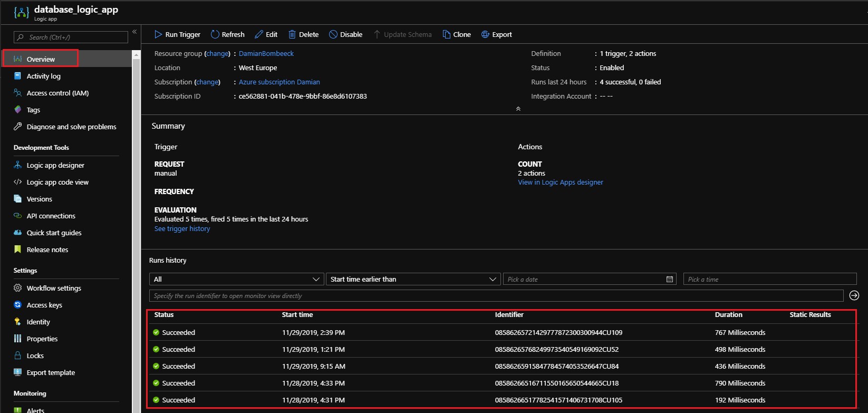Click the Tags icon in sidebar
This screenshot has height=413, width=868.
coord(17,110)
